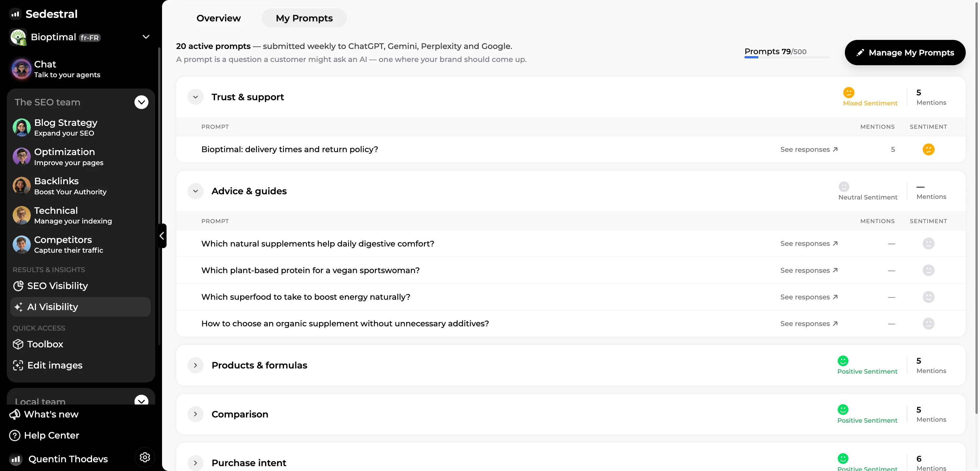The width and height of the screenshot is (980, 471).
Task: Open Blog Strategy agent avatar
Action: tap(22, 127)
